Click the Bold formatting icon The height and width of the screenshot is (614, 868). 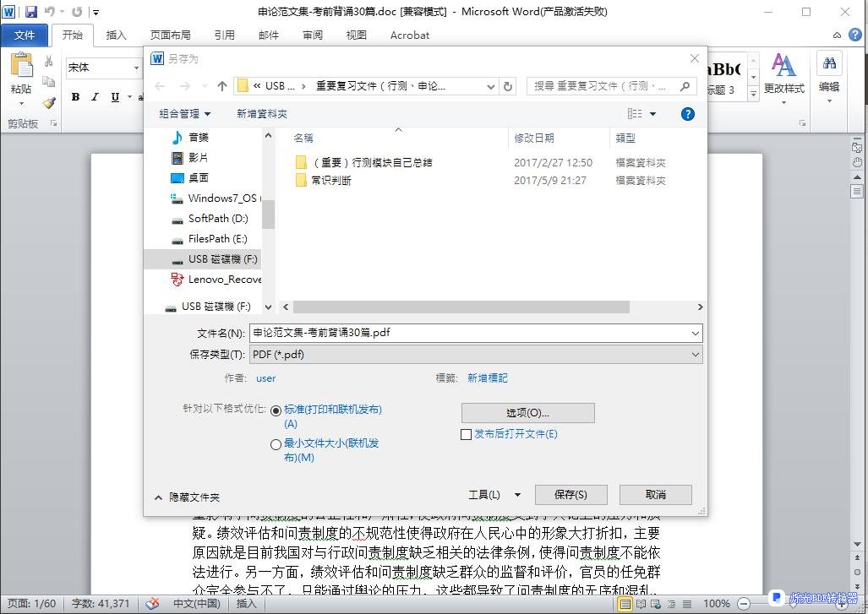click(x=75, y=97)
